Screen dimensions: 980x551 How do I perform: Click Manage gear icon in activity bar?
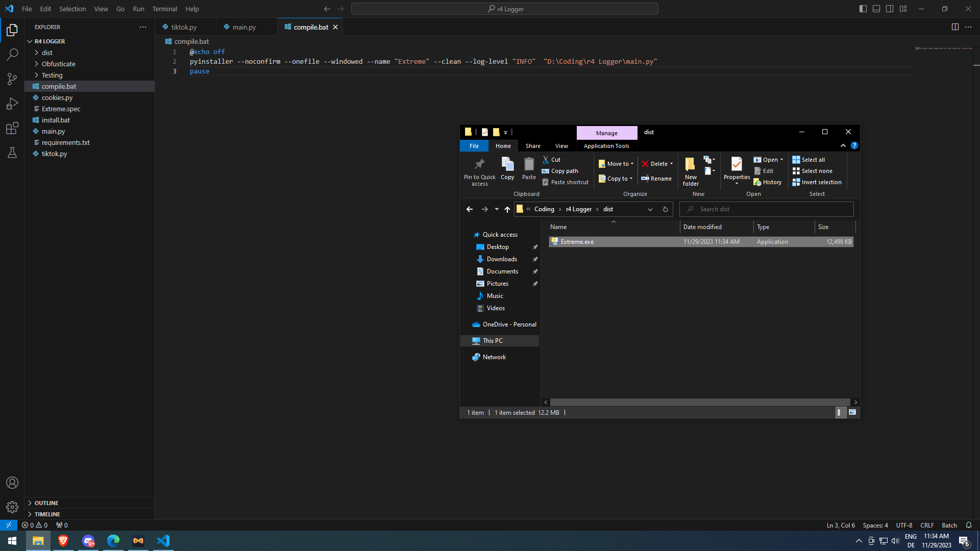click(12, 507)
